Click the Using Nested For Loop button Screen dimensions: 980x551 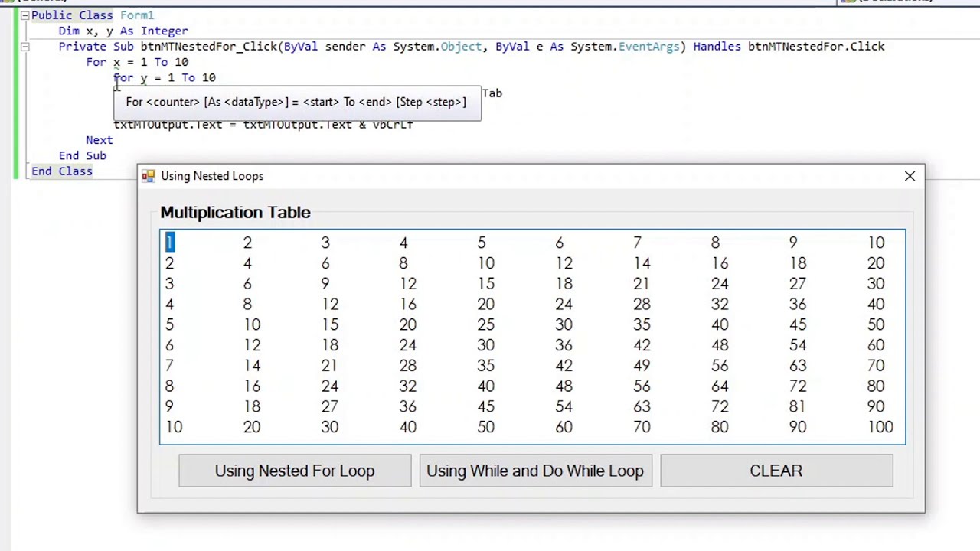tap(295, 471)
